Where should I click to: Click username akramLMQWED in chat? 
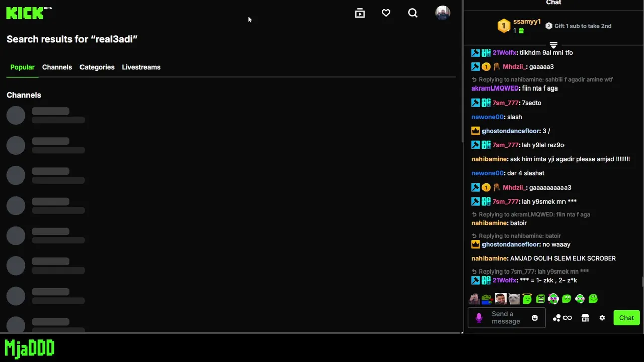[x=495, y=88]
